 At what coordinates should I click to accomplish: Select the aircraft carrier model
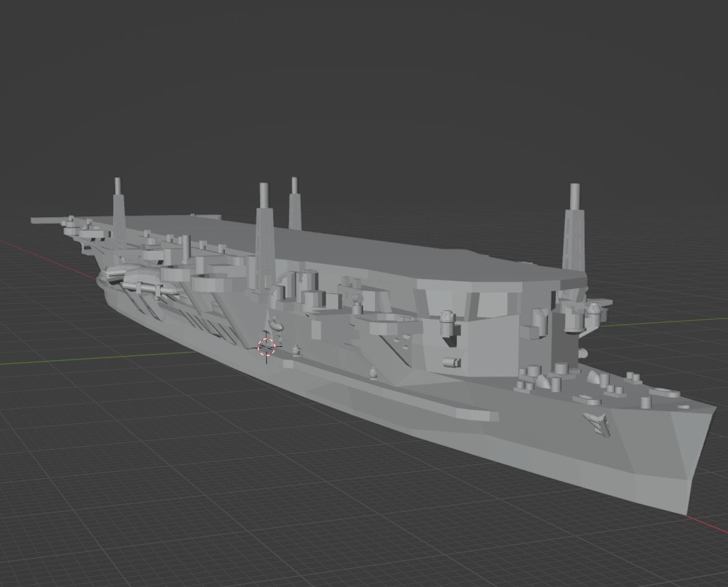(353, 318)
